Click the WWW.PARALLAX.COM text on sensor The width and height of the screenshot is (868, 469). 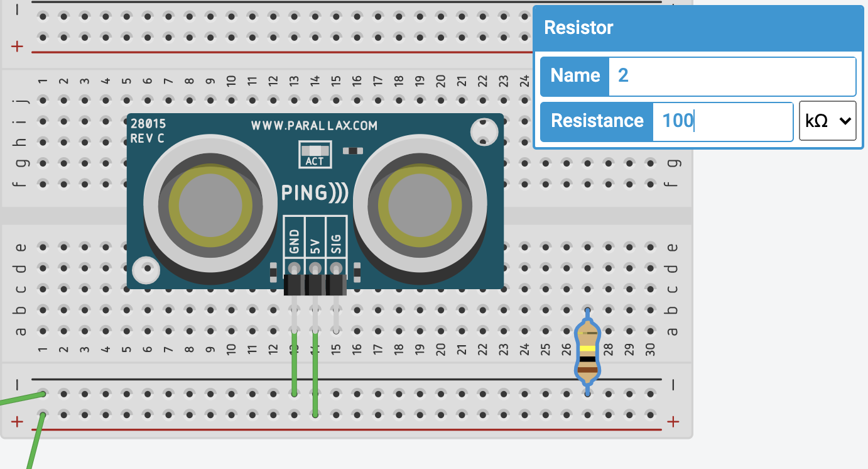(x=315, y=126)
